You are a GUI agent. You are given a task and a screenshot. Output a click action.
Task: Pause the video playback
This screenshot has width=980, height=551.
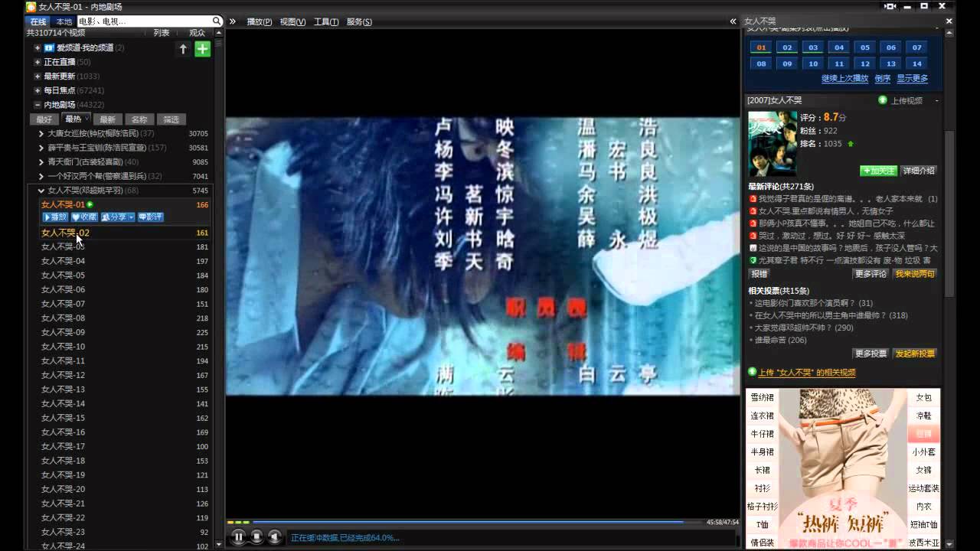click(239, 537)
